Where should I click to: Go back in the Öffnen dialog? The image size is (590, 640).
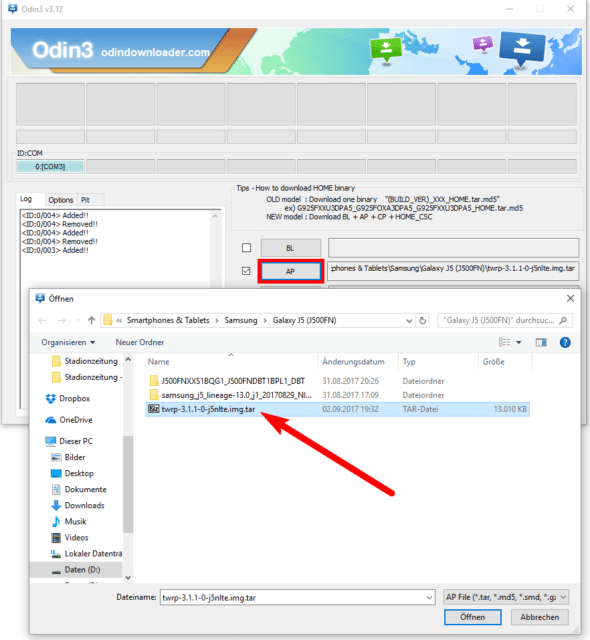click(42, 320)
